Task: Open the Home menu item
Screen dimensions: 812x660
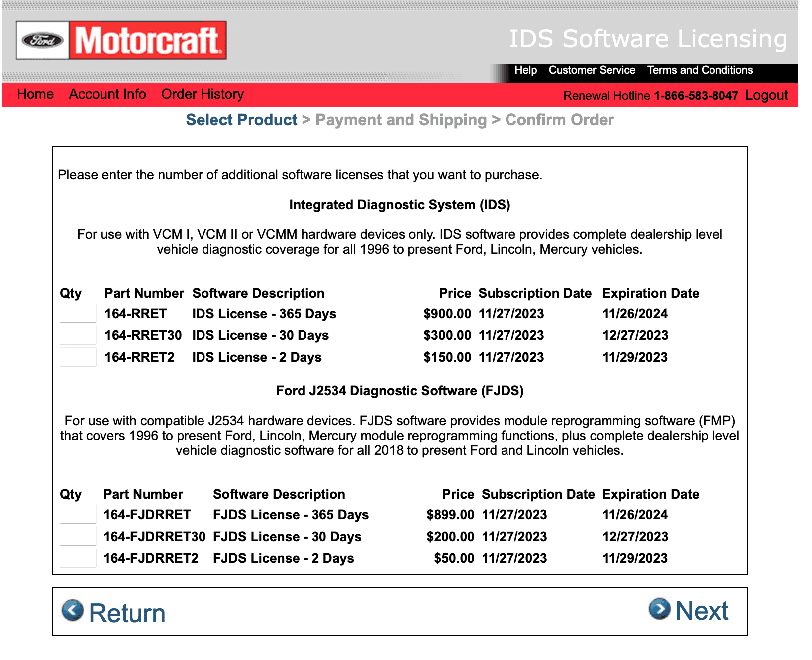Action: click(35, 94)
